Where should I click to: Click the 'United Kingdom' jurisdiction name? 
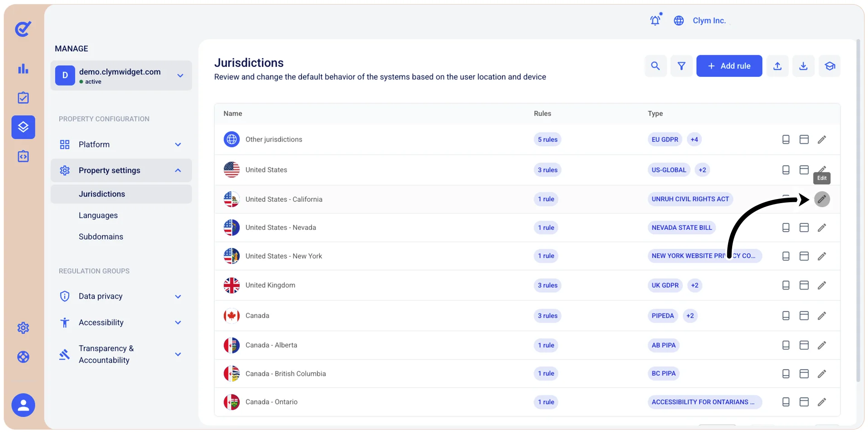click(270, 285)
